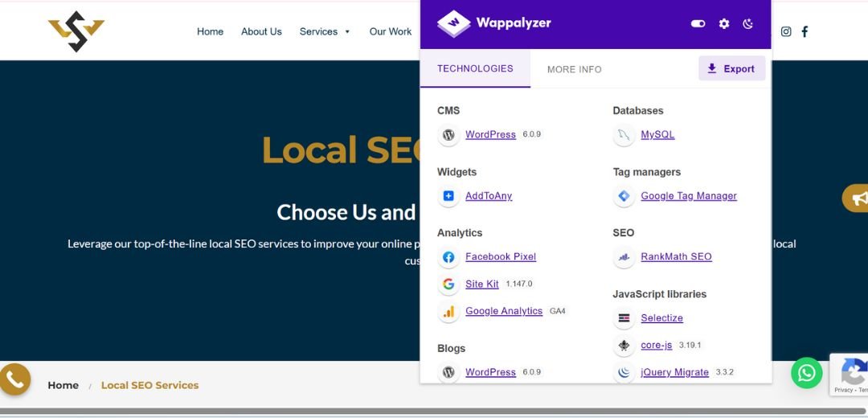Open the Google Analytics link
Screen dimensions: 868x418
504,311
